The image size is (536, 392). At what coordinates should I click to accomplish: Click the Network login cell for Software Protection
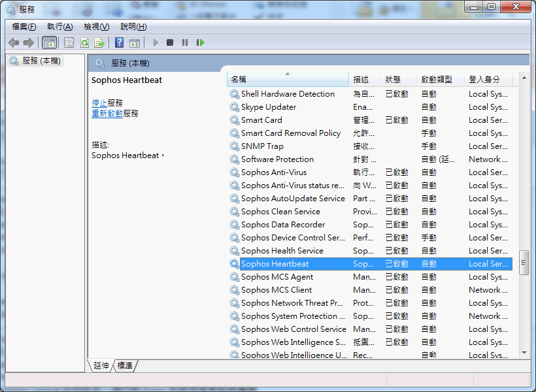click(x=488, y=159)
